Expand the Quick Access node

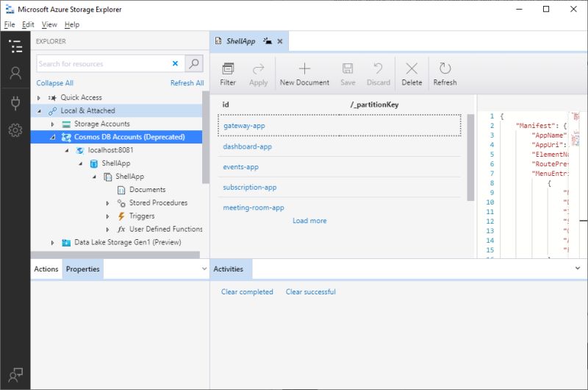pyautogui.click(x=39, y=98)
